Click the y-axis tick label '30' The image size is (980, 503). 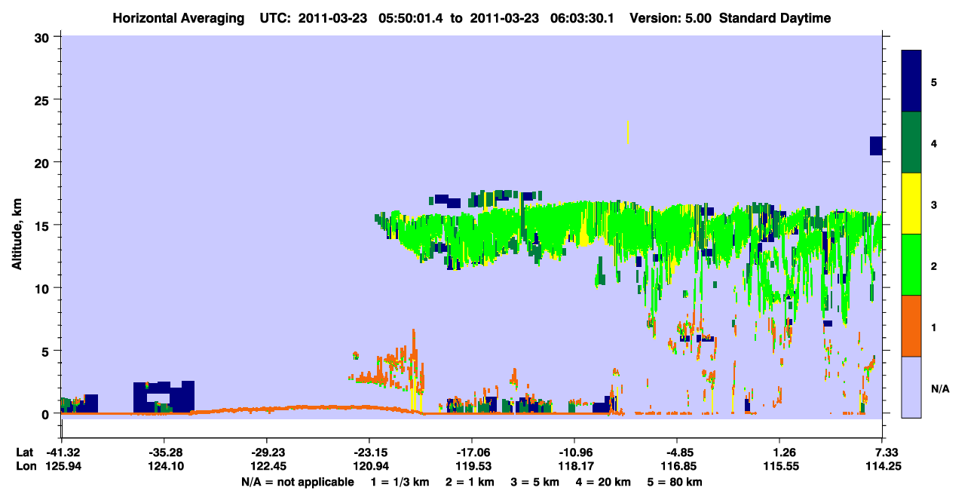44,37
